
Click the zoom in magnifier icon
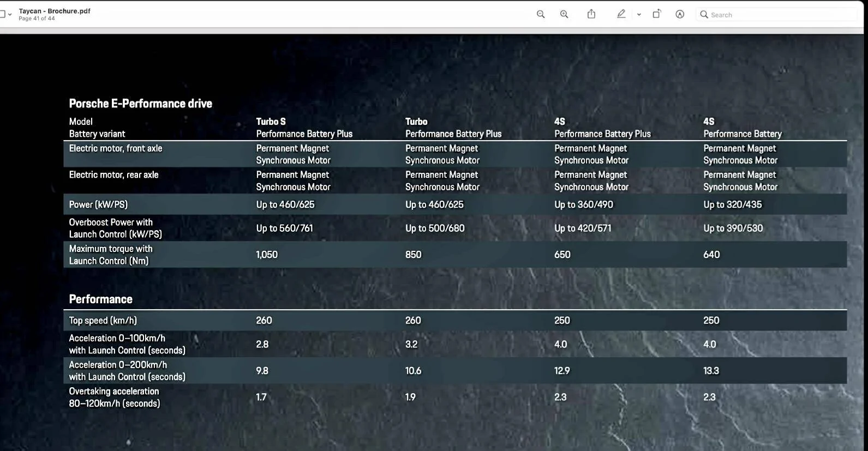[564, 14]
